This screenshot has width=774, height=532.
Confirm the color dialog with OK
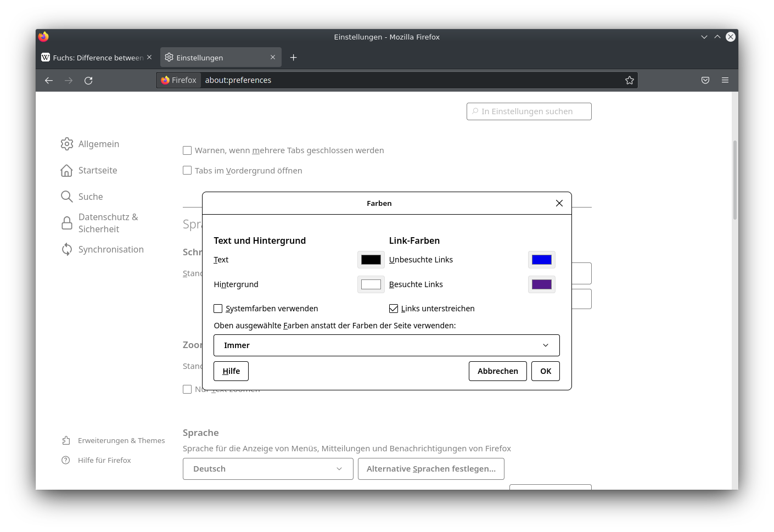[x=545, y=371]
